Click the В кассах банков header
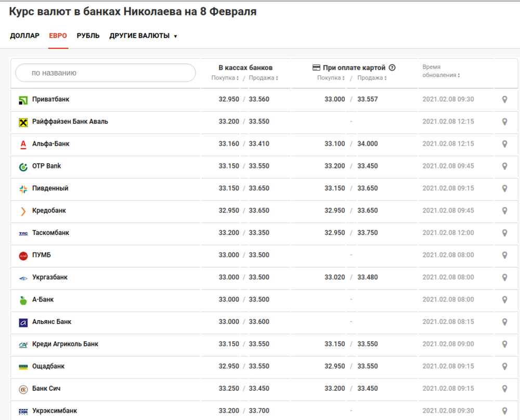 click(x=245, y=68)
